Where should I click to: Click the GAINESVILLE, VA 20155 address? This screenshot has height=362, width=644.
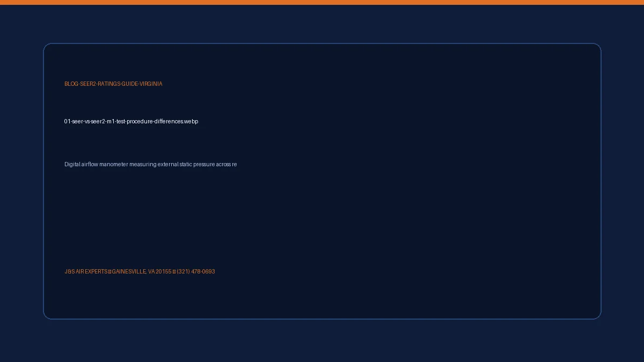(142, 271)
